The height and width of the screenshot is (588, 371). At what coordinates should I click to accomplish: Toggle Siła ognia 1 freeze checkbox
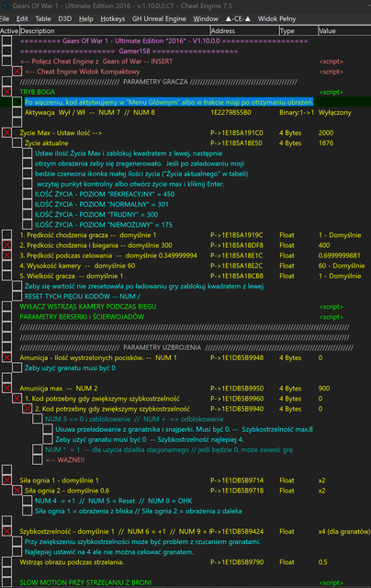pyautogui.click(x=6, y=480)
